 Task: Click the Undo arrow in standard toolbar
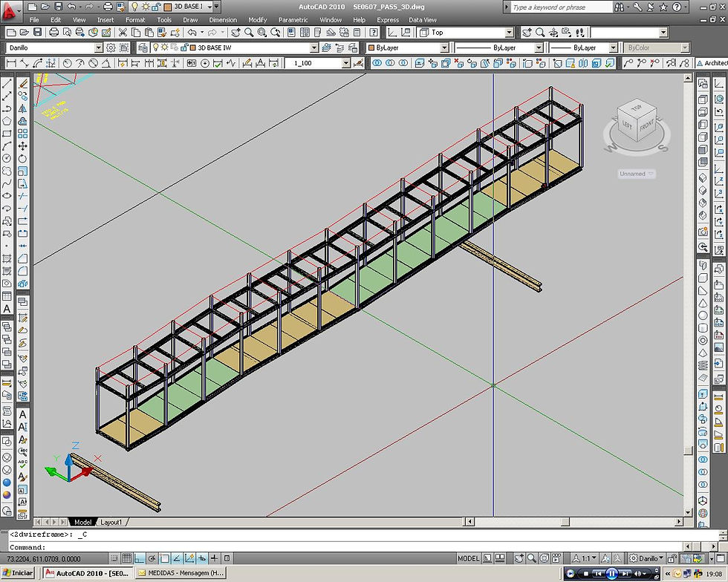click(x=192, y=33)
